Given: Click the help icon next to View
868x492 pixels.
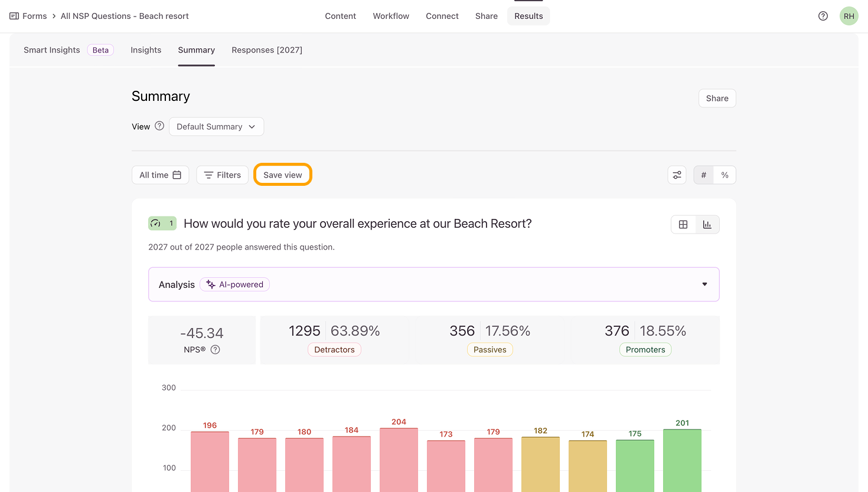Looking at the screenshot, I should pyautogui.click(x=159, y=126).
